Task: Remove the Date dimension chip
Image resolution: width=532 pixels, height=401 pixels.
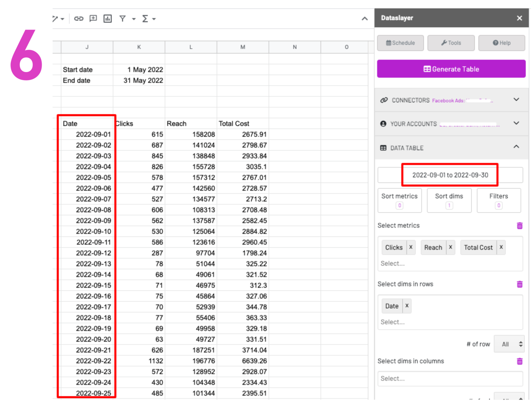Action: click(x=407, y=306)
